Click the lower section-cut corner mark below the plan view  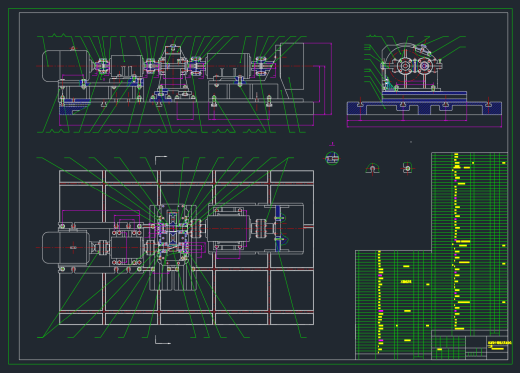[x=163, y=340]
